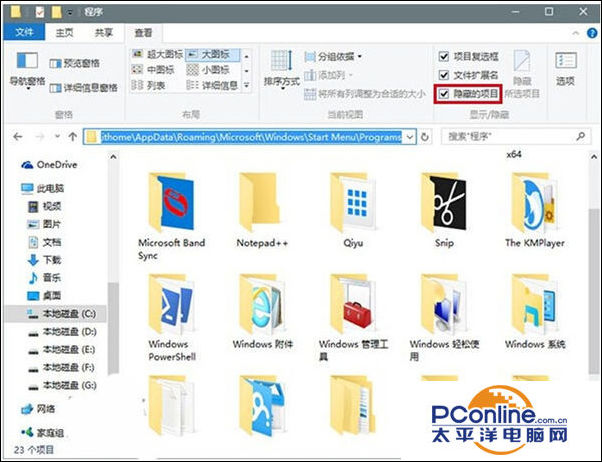Switch to the 查看 view tab
Image resolution: width=602 pixels, height=462 pixels.
[144, 33]
